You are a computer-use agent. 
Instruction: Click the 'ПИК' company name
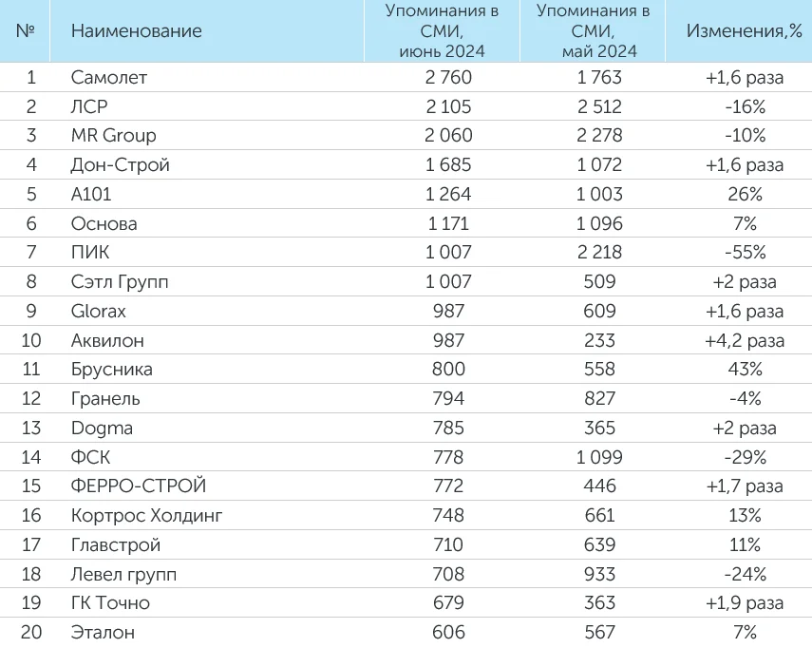(89, 253)
